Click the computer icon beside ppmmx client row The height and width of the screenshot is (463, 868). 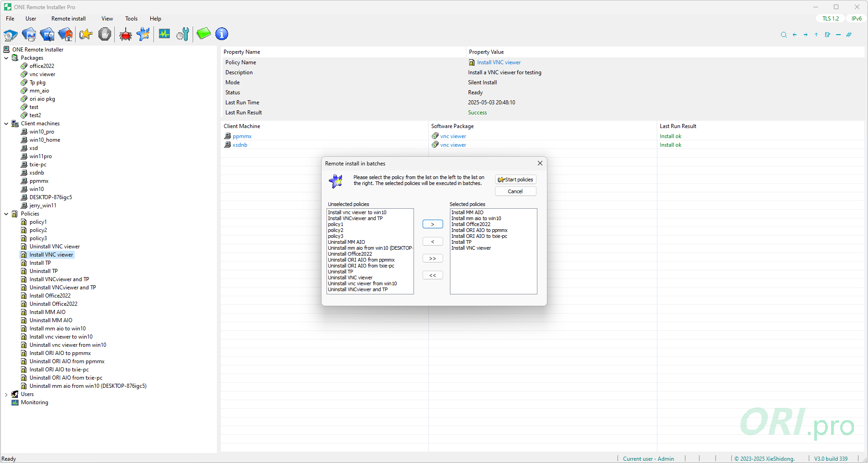pyautogui.click(x=228, y=136)
